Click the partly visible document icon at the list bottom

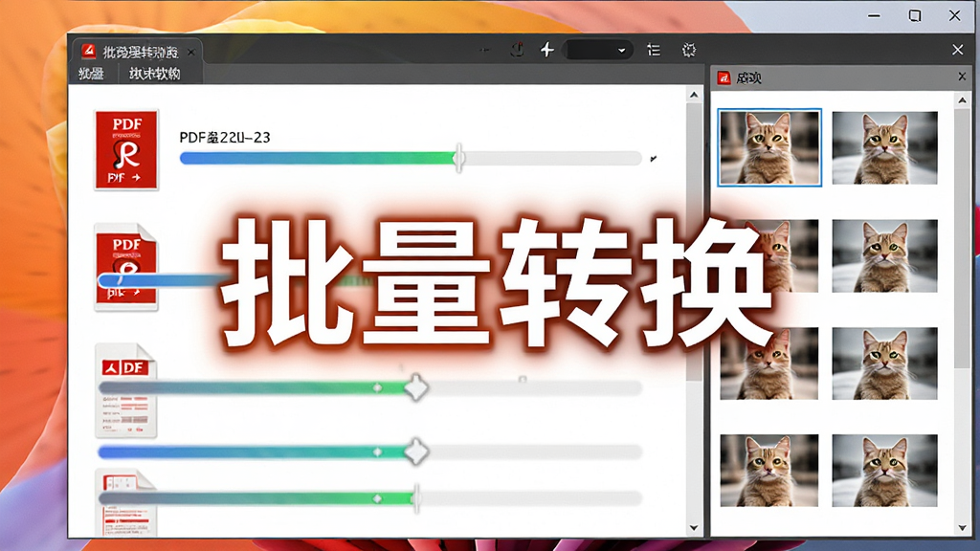click(x=125, y=501)
